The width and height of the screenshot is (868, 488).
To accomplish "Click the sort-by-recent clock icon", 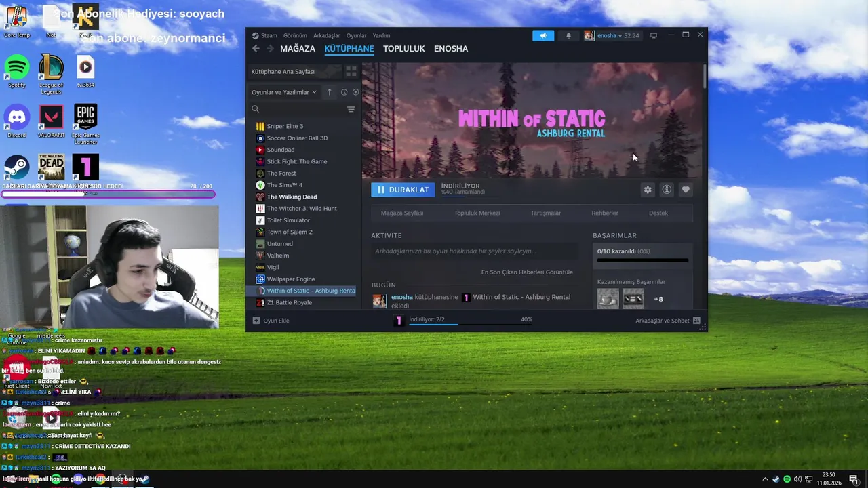I will pyautogui.click(x=344, y=92).
